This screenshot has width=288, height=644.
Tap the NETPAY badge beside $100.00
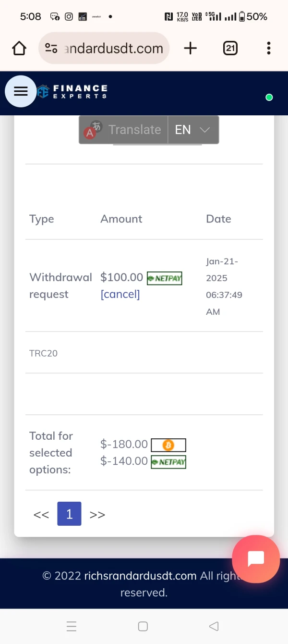coord(165,278)
